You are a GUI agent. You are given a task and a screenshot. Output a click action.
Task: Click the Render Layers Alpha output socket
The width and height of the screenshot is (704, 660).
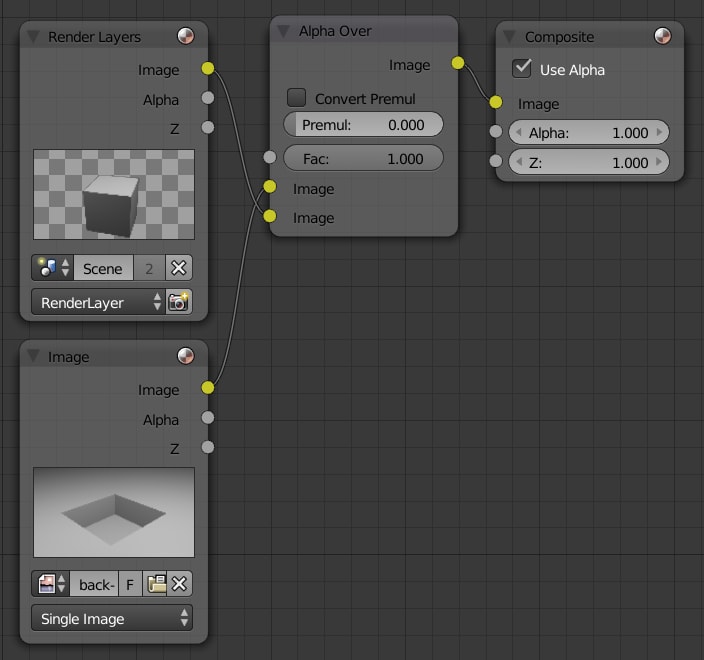(208, 97)
